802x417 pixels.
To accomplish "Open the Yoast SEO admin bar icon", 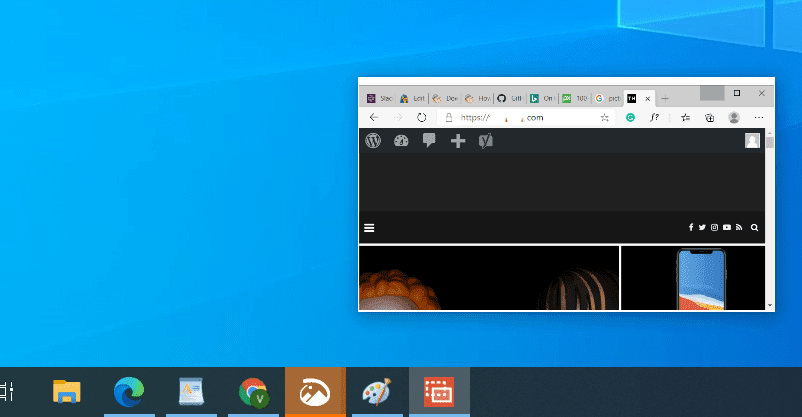I will click(x=486, y=141).
